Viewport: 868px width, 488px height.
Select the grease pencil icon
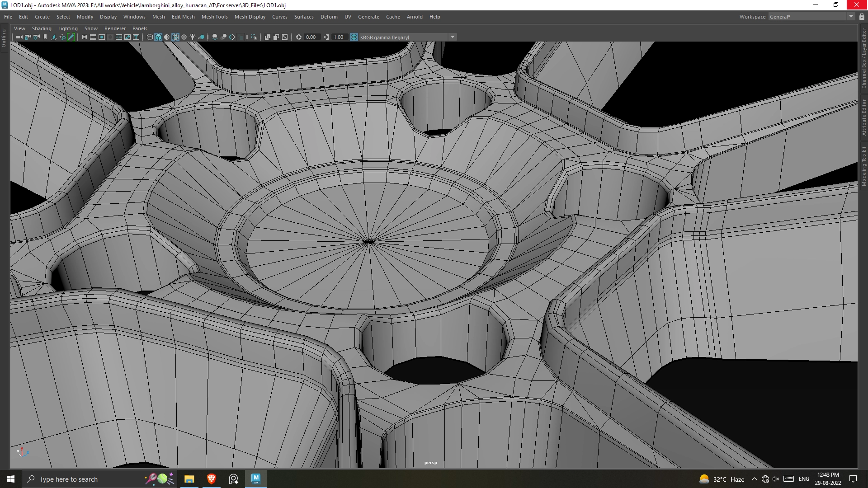point(71,37)
